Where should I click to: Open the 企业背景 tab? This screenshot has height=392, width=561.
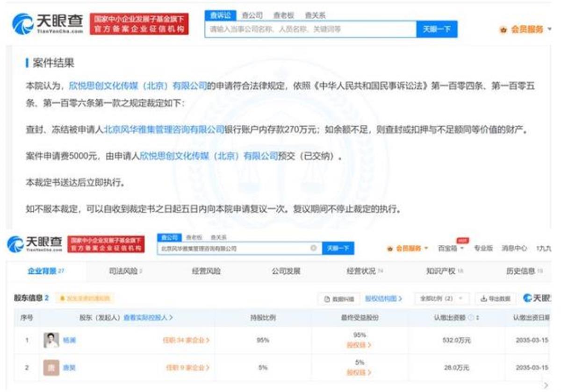click(45, 271)
